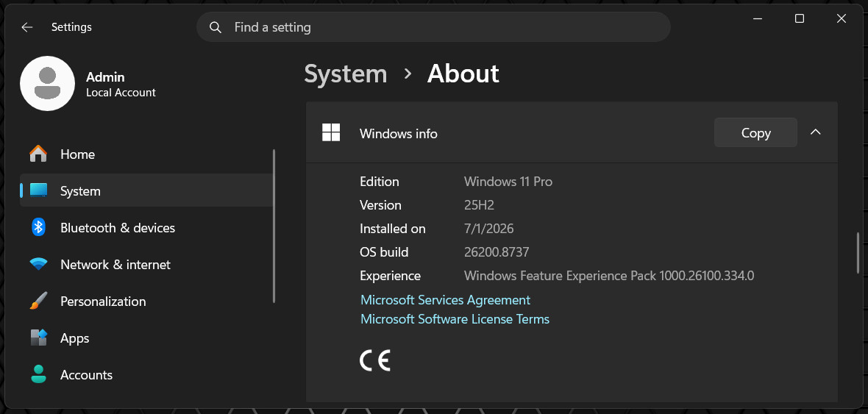Click the Admin profile avatar
Image resolution: width=868 pixels, height=414 pixels.
pyautogui.click(x=48, y=84)
